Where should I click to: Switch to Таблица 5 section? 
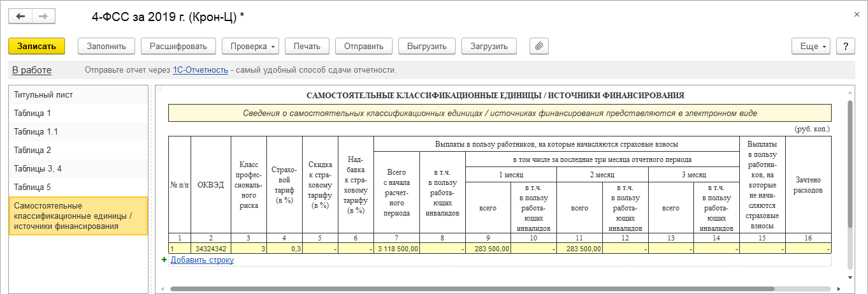(x=78, y=187)
